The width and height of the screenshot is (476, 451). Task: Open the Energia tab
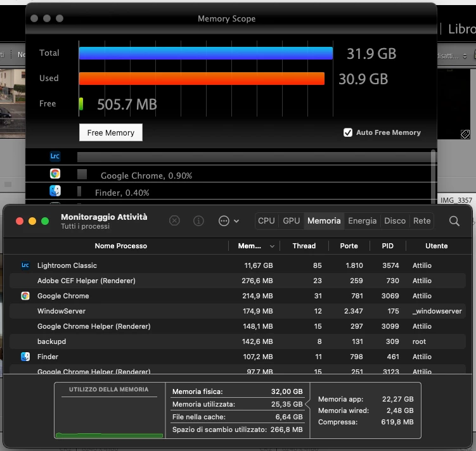[362, 221]
